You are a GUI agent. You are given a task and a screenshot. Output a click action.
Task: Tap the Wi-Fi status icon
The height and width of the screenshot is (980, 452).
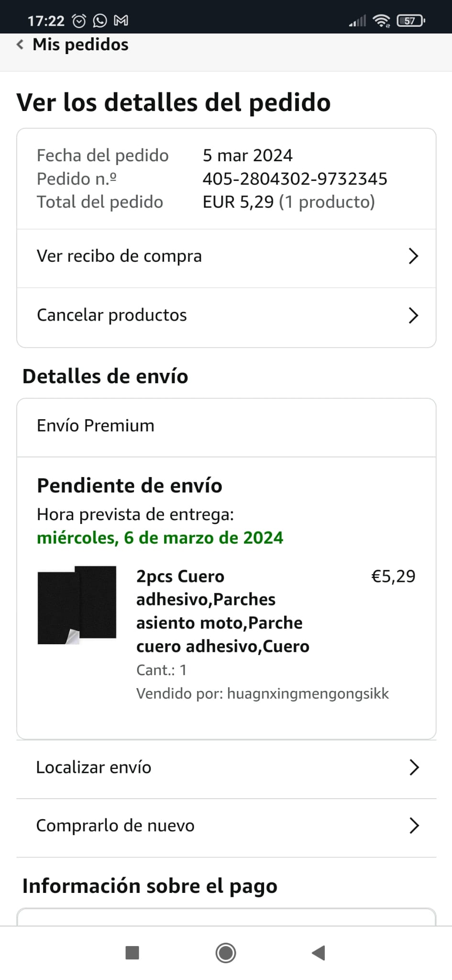tap(381, 21)
